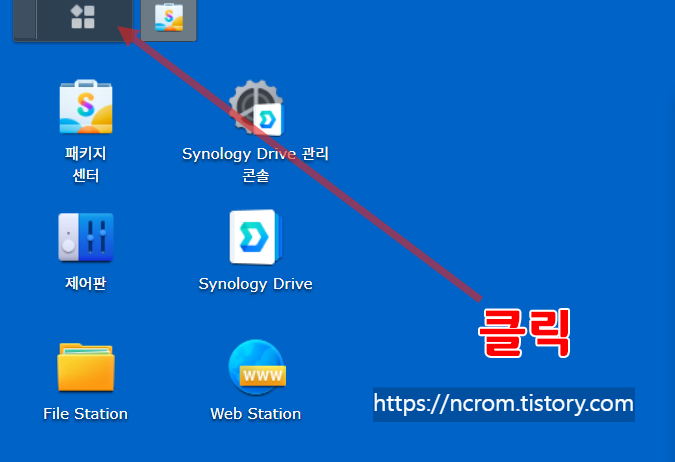
Task: Click the Web Station label text
Action: tap(256, 414)
